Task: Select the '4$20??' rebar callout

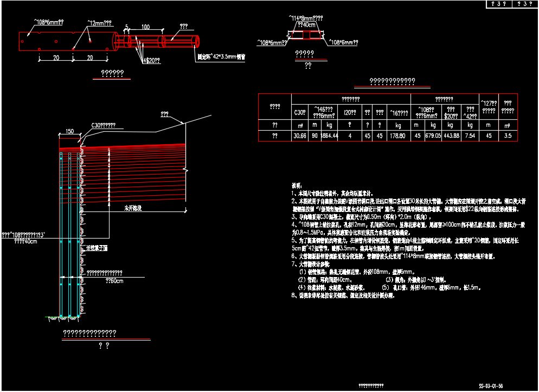Action: tap(152, 61)
